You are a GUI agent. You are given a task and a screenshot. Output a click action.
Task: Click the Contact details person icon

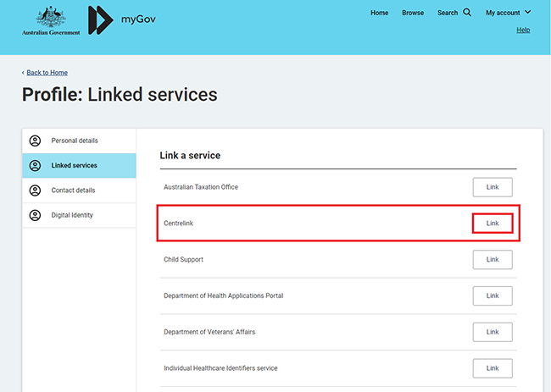pos(35,190)
